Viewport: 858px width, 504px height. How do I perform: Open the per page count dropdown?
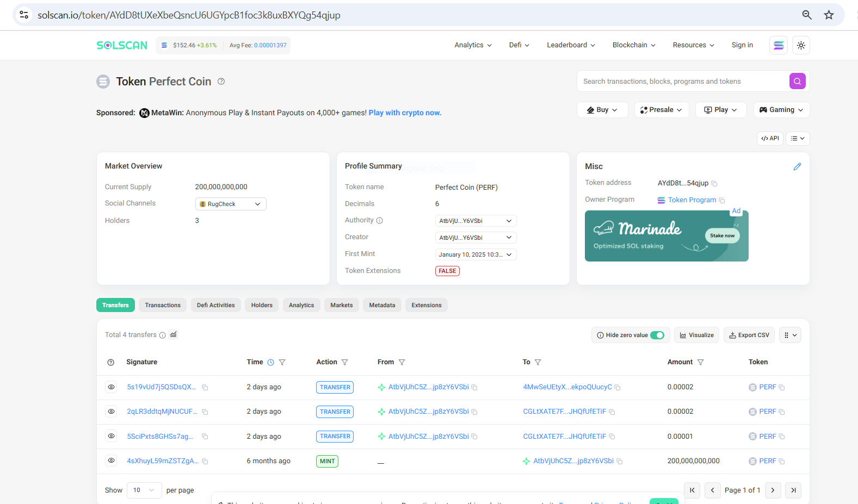pyautogui.click(x=144, y=490)
